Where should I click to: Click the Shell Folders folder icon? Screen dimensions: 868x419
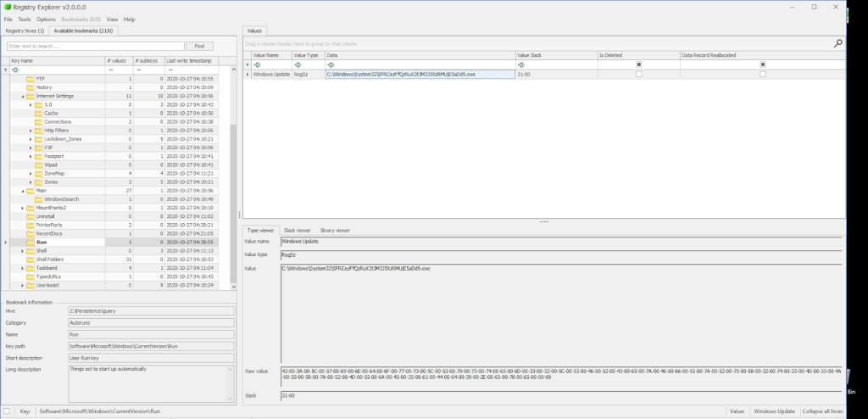[30, 260]
